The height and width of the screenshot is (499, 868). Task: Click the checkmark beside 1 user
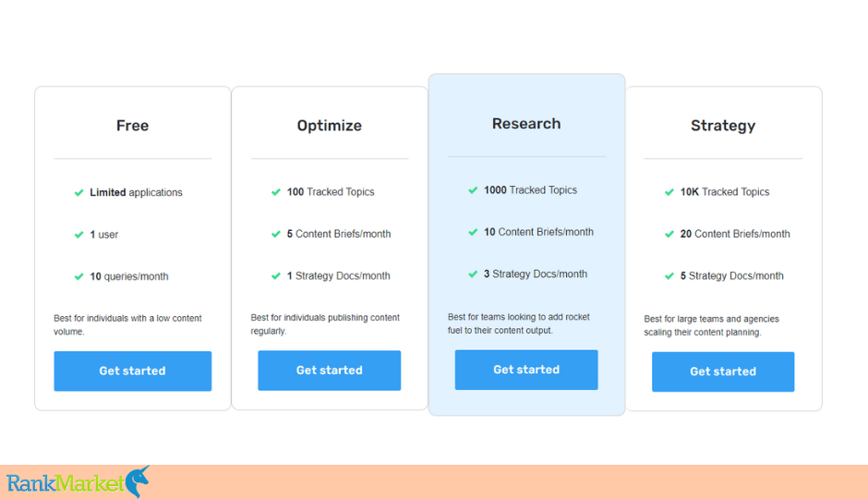(x=79, y=235)
